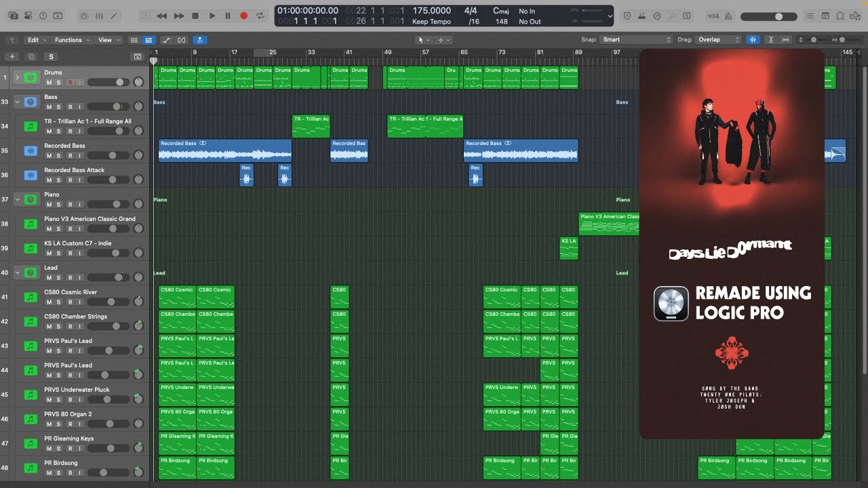This screenshot has width=868, height=488.
Task: Open the View menu
Action: [x=108, y=40]
